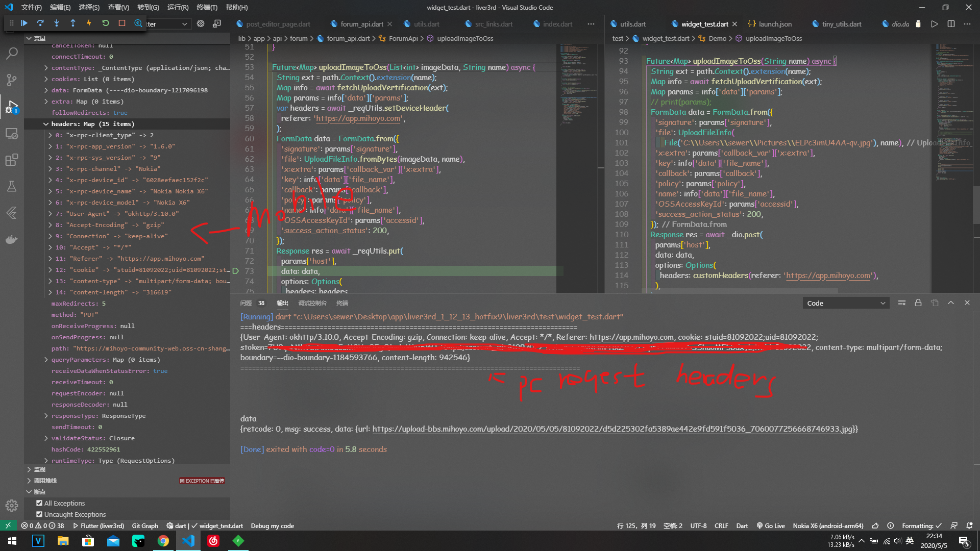Enable the All Exceptions breakpoint checkbox
980x551 pixels.
[x=39, y=503]
